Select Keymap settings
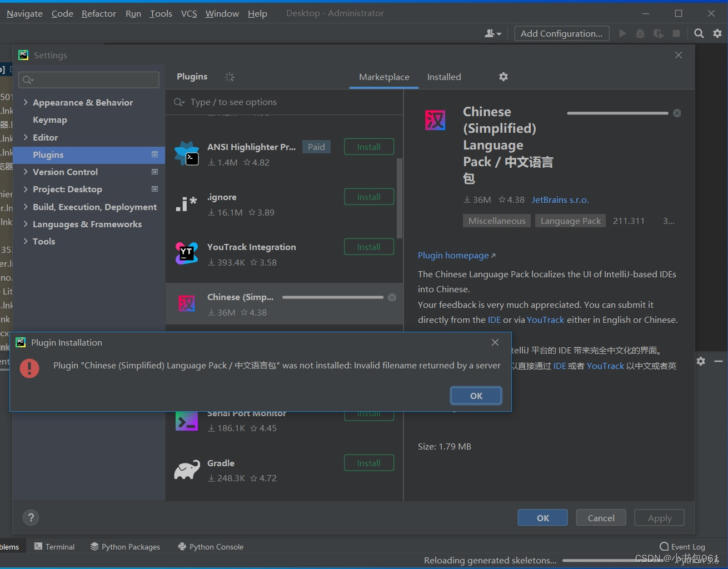 tap(50, 119)
